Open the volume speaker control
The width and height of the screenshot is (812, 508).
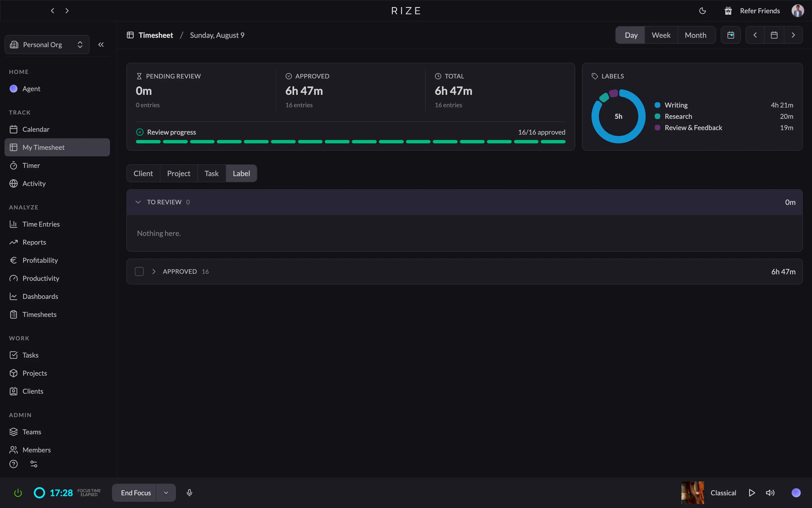click(770, 493)
